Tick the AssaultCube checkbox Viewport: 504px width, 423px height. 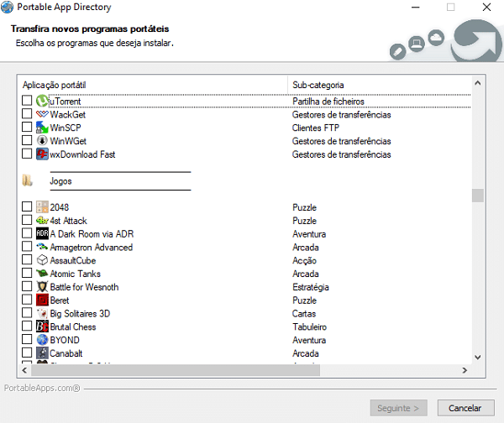[27, 259]
